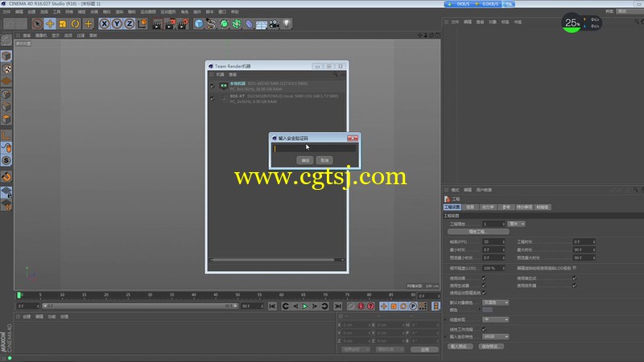Image resolution: width=644 pixels, height=362 pixels.
Task: Toggle the X axis lock
Action: [x=105, y=24]
